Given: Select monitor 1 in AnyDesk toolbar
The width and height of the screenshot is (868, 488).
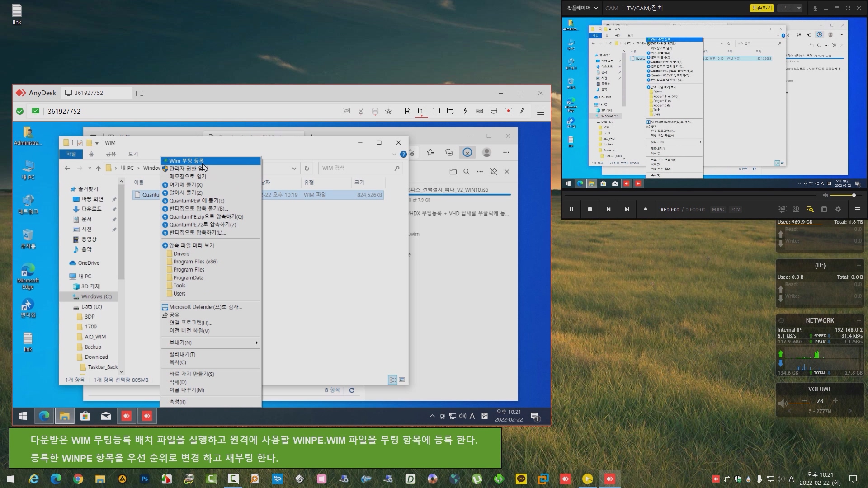Looking at the screenshot, I should [422, 111].
